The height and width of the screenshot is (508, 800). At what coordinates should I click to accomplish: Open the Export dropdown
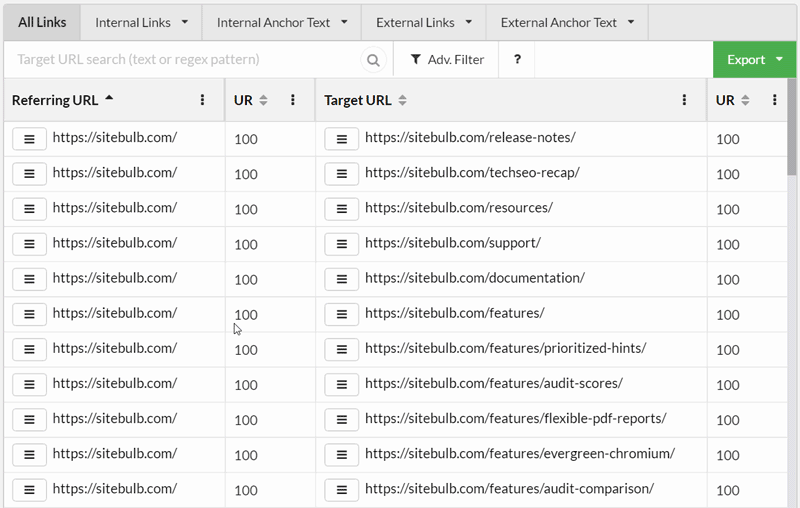754,60
